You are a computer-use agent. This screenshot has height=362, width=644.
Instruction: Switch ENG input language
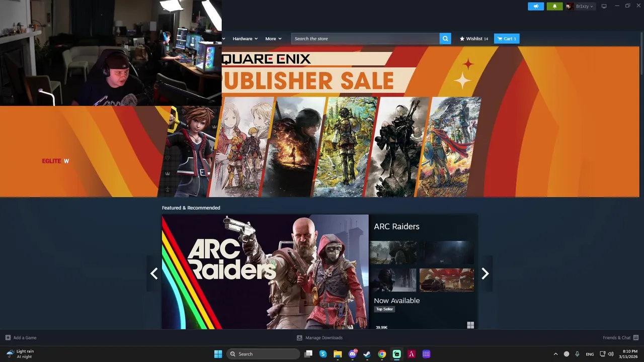[x=590, y=354]
